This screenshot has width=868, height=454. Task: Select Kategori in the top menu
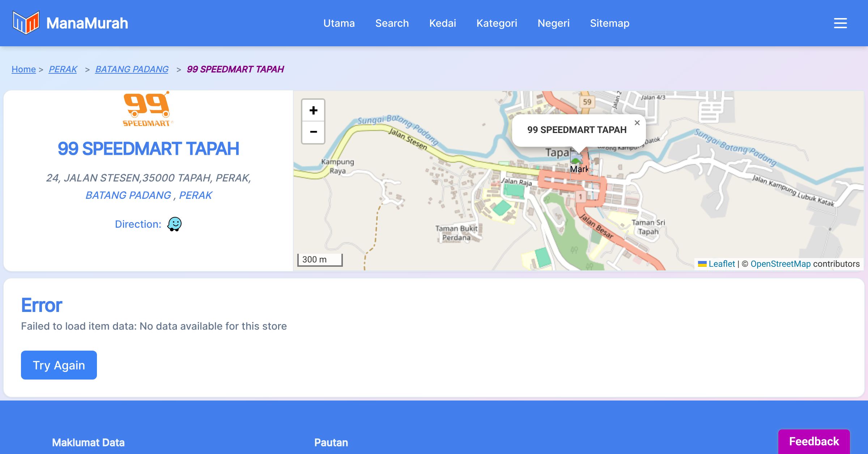click(497, 23)
